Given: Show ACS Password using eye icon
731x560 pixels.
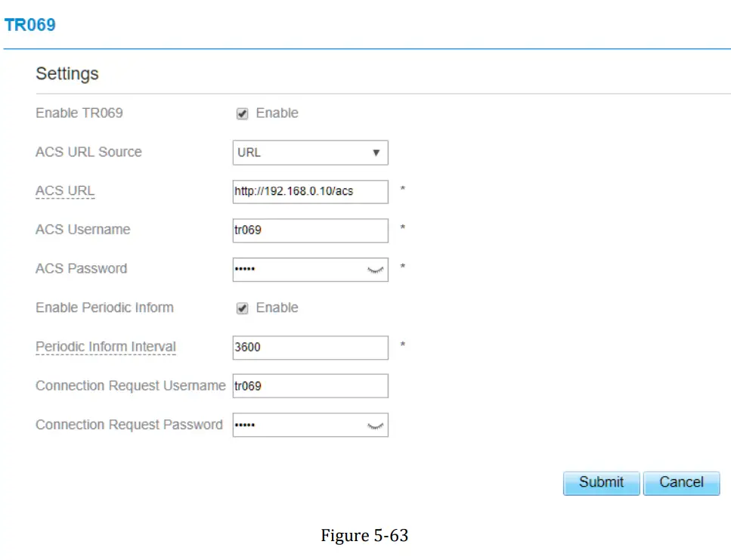Looking at the screenshot, I should click(376, 269).
